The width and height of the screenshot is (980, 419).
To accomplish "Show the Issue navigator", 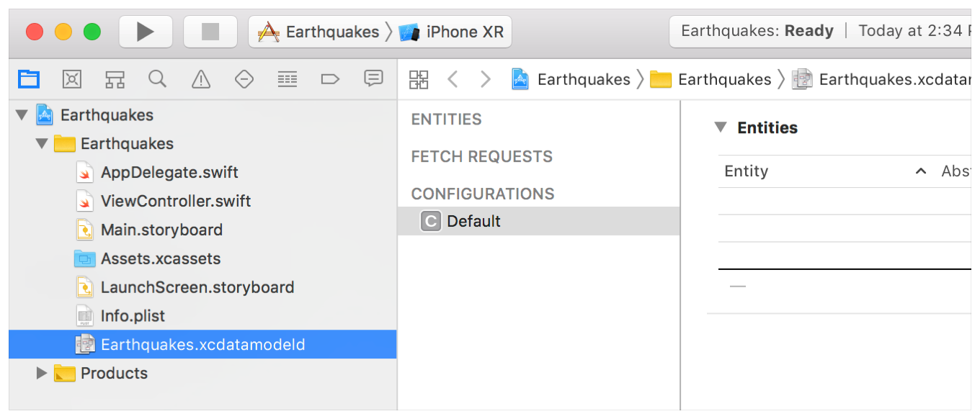I will 201,79.
